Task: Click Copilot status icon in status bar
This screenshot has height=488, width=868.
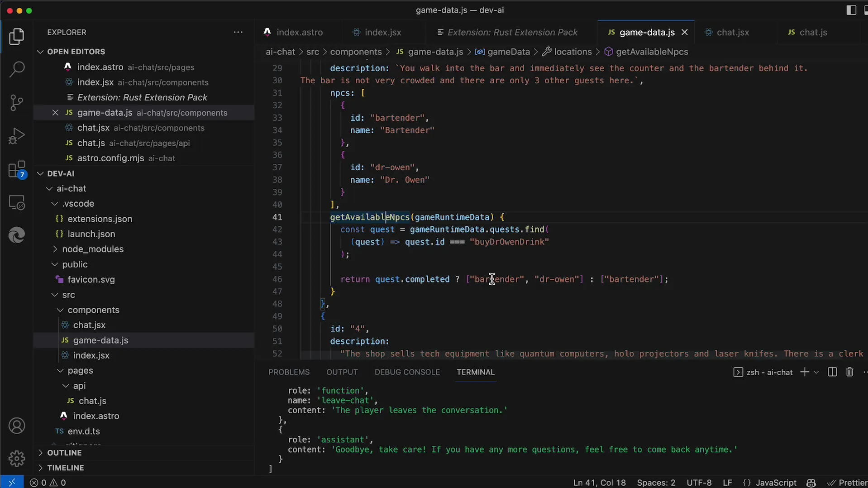Action: pos(811,483)
